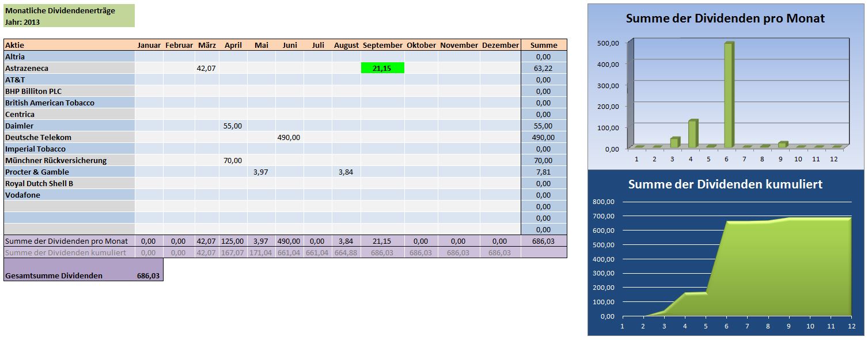Select the Altria row label
868x340 pixels.
[69, 56]
